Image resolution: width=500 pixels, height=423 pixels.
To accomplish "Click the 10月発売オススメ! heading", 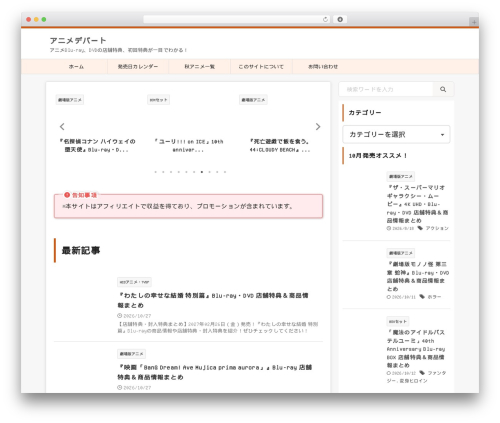I will click(378, 156).
